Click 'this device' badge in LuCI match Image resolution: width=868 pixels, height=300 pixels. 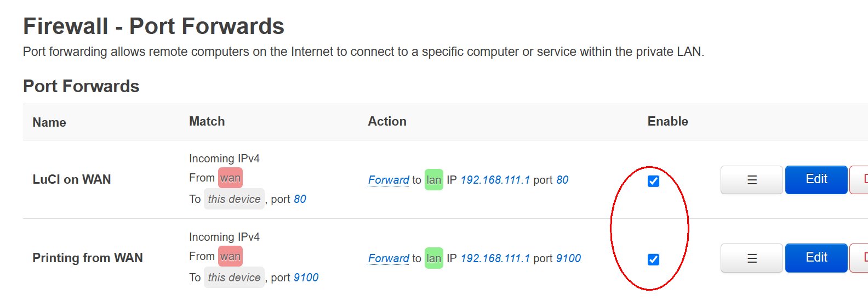[x=235, y=199]
